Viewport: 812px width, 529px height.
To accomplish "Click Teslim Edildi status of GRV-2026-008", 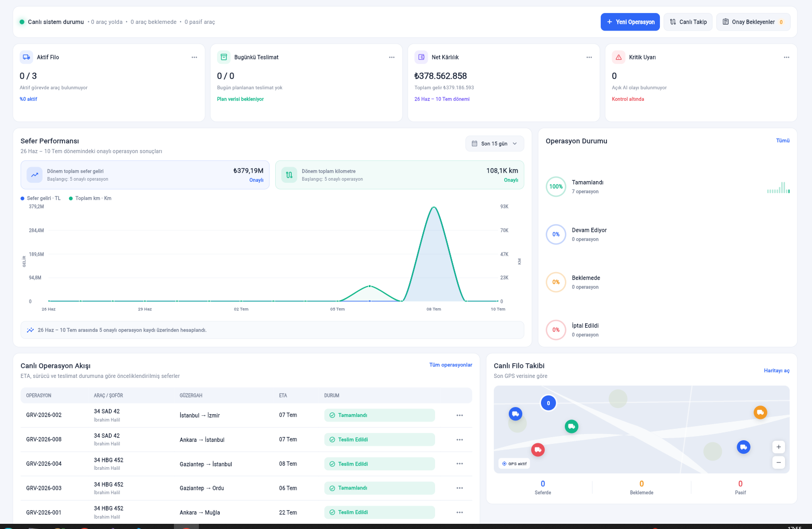I will [x=380, y=440].
